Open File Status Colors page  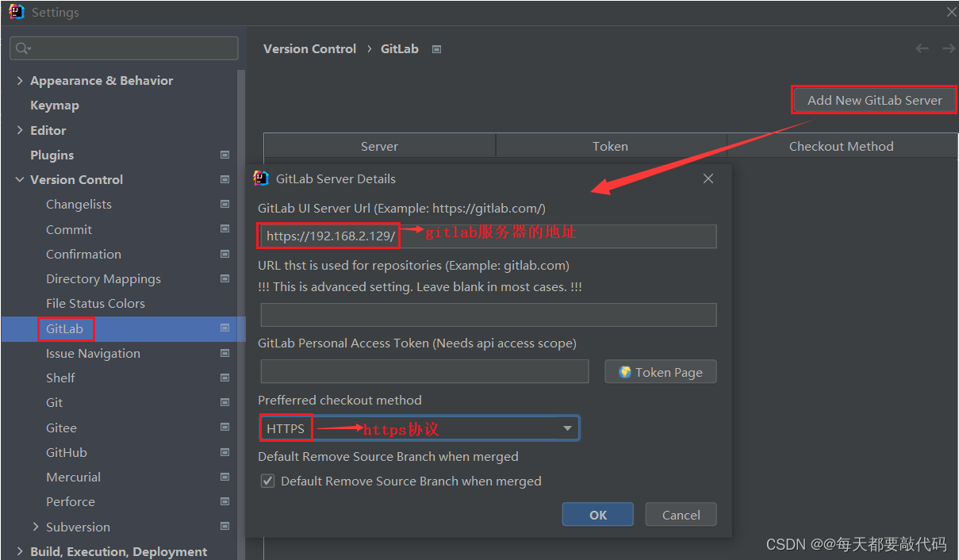coord(95,303)
